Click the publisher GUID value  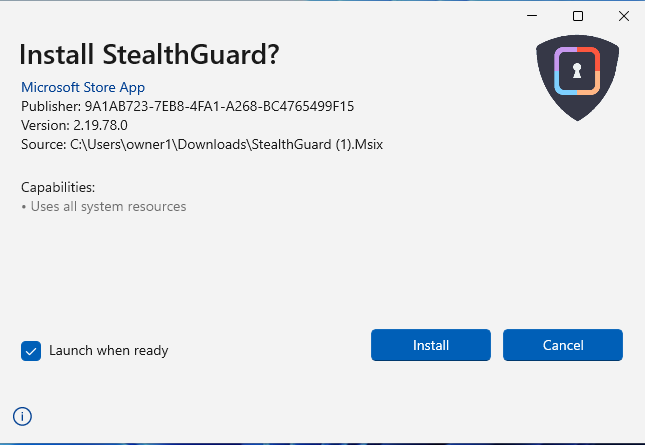pos(220,106)
